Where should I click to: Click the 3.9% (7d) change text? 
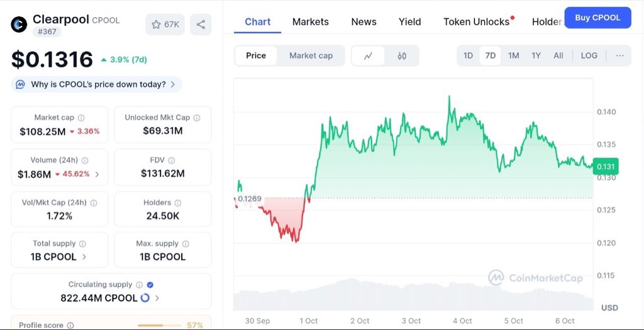128,60
